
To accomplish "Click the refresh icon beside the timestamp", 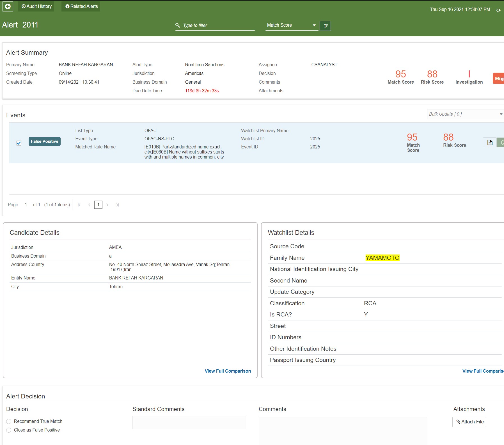I will (498, 10).
